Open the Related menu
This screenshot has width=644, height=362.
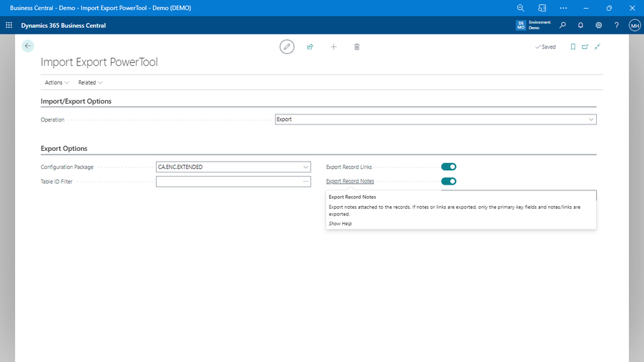(x=90, y=82)
